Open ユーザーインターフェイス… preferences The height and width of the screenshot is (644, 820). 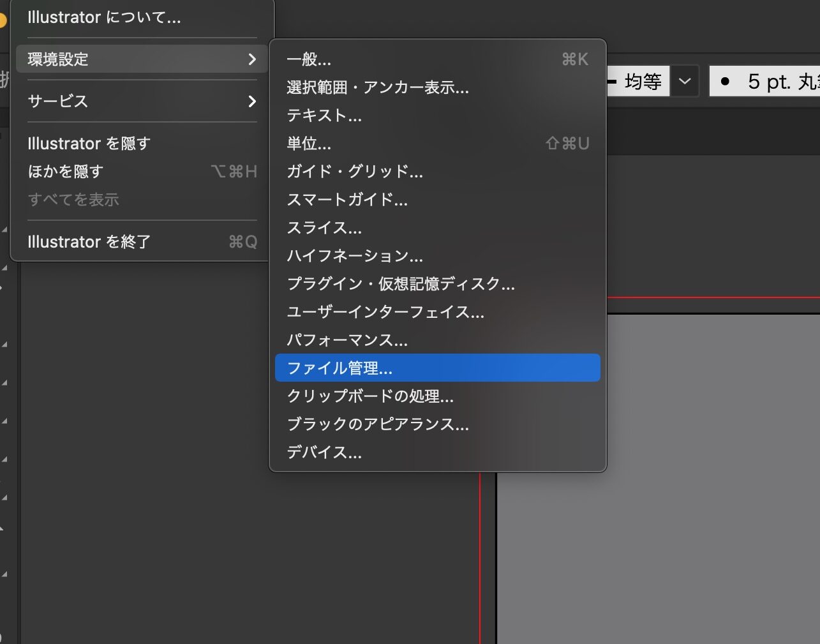point(438,312)
